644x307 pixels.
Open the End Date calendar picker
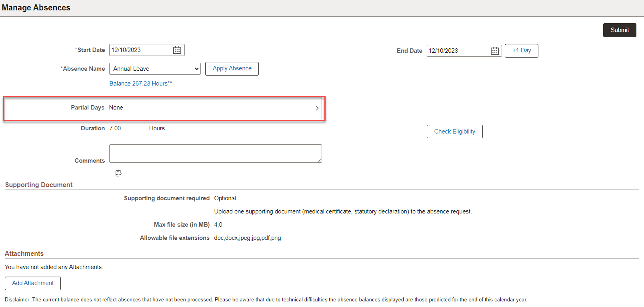pos(495,51)
